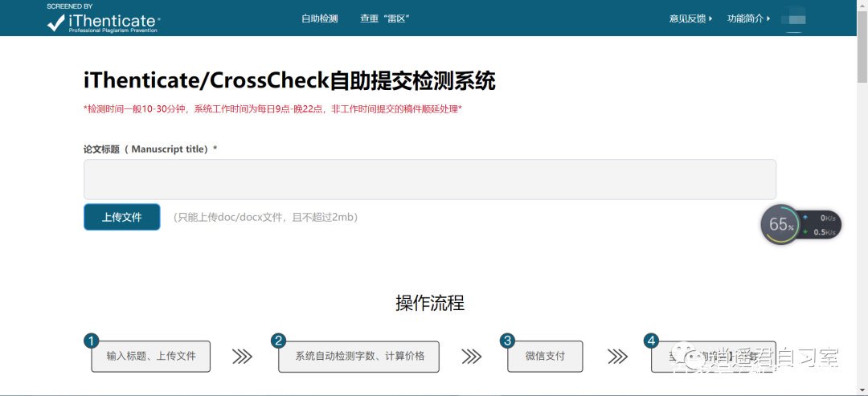868x396 pixels.
Task: Open the 自助检测 menu item
Action: pos(319,18)
